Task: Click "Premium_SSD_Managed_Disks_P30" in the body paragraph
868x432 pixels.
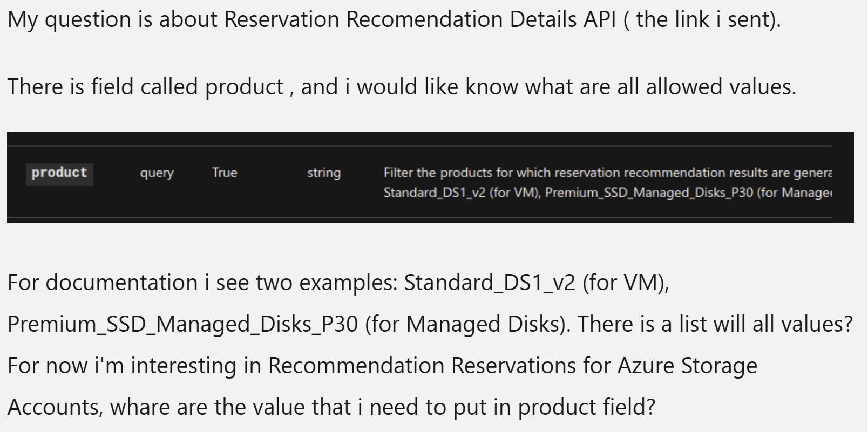Action: point(183,325)
